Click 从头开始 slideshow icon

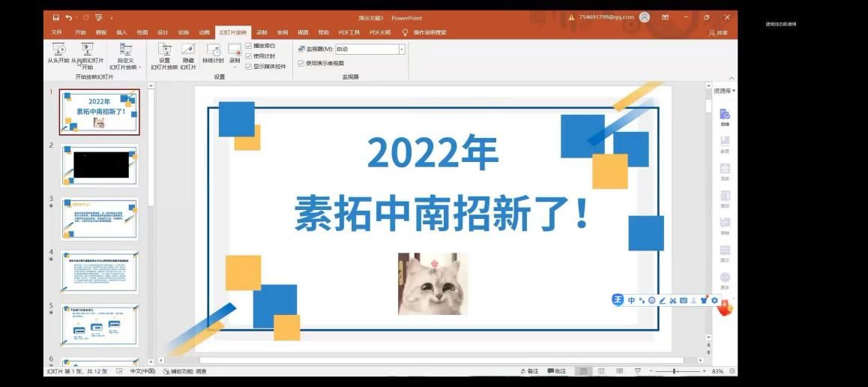pyautogui.click(x=58, y=49)
